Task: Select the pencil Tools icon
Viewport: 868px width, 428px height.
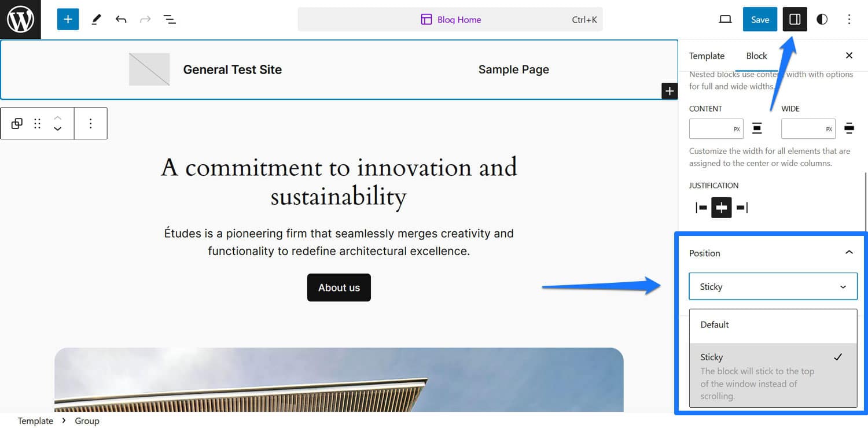Action: [96, 20]
